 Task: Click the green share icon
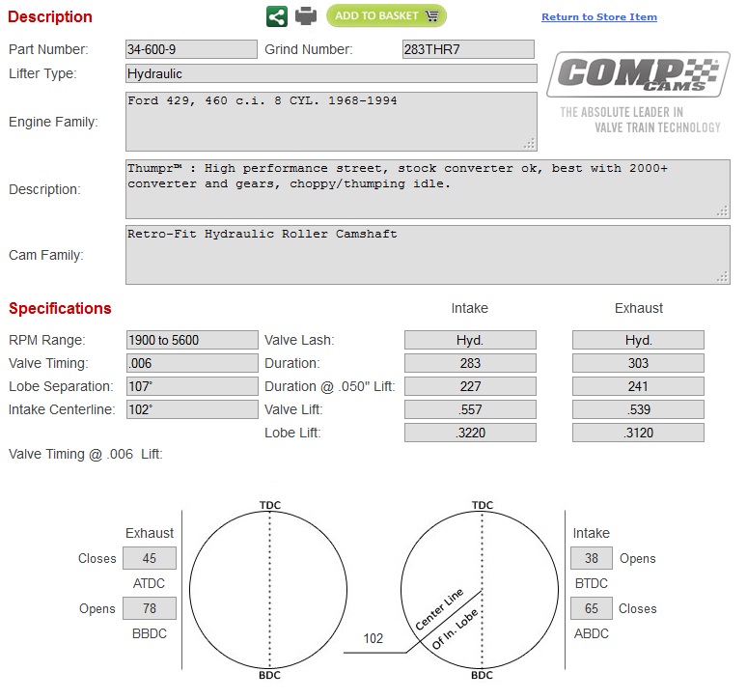[277, 16]
